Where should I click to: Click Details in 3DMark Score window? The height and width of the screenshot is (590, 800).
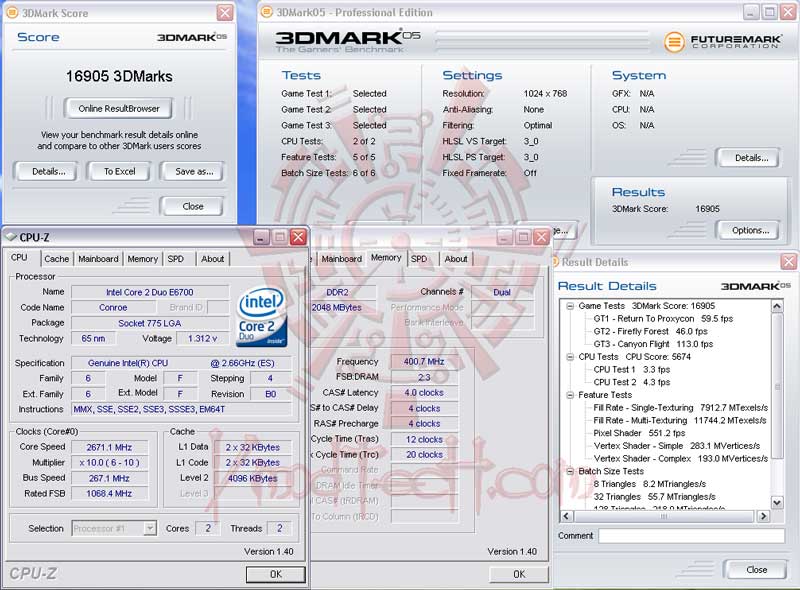(x=47, y=171)
